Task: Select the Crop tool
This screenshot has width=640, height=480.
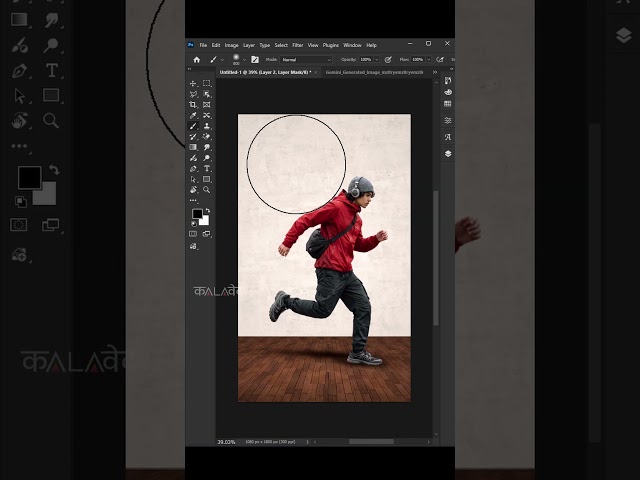Action: [193, 105]
